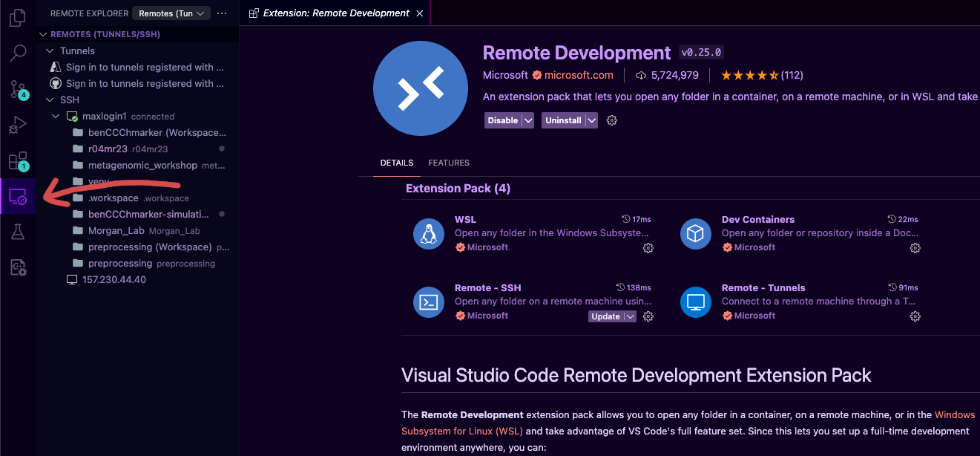Open the Remote Explorer view icon
980x456 pixels.
[x=18, y=197]
